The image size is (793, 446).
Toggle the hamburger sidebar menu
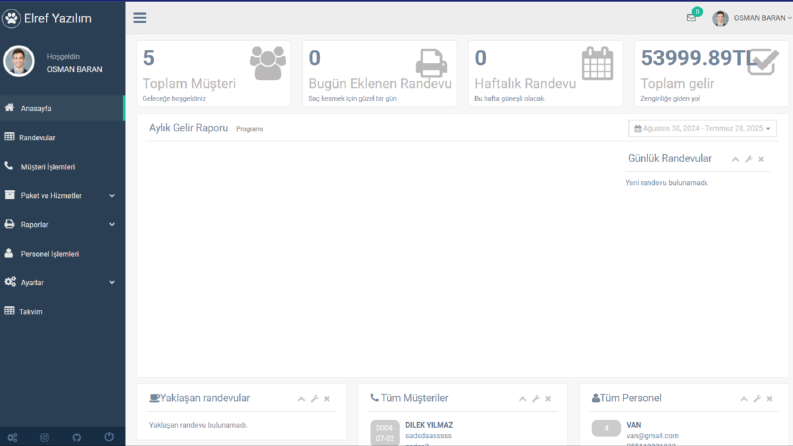140,18
